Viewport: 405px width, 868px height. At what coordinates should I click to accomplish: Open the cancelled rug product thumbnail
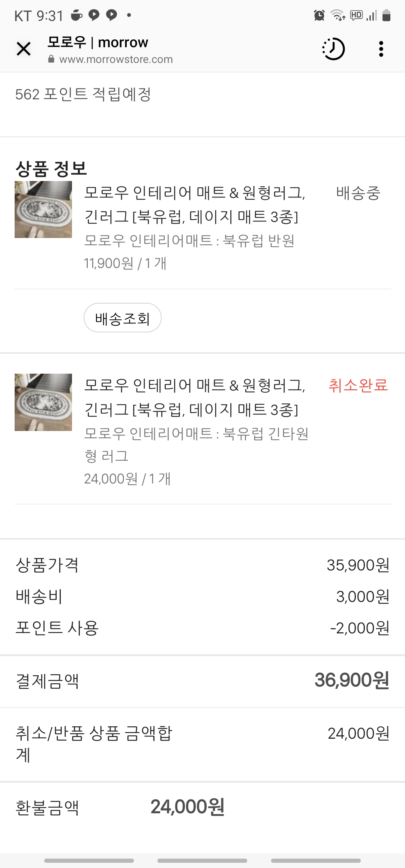pyautogui.click(x=43, y=402)
